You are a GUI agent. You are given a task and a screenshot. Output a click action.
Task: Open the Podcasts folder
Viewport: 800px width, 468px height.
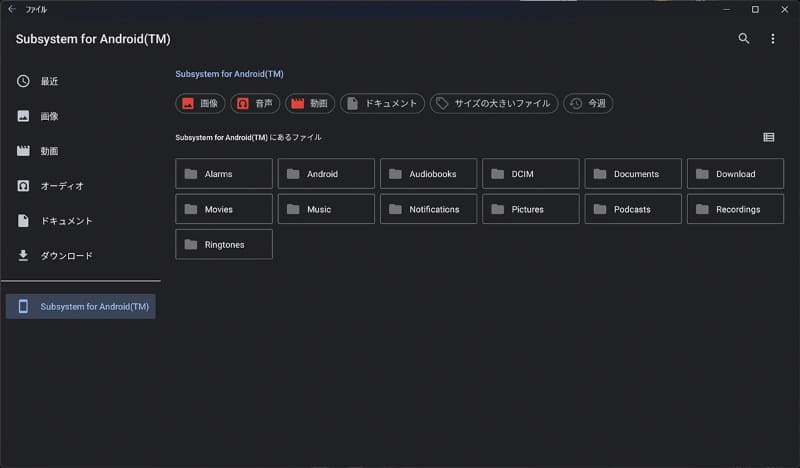click(x=633, y=209)
